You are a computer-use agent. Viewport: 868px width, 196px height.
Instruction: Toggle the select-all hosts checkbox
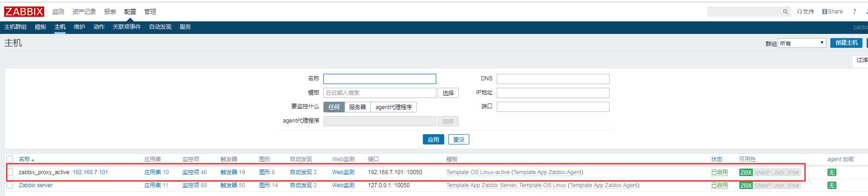pyautogui.click(x=10, y=159)
